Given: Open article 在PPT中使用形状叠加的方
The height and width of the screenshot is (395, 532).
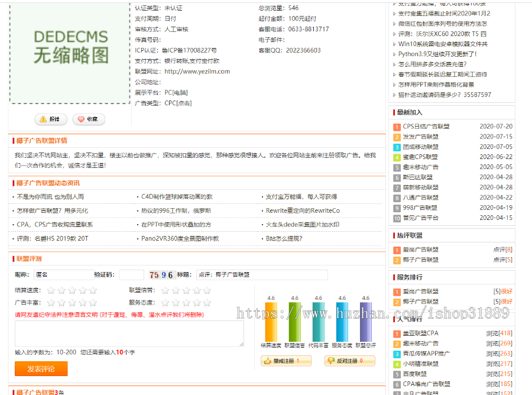Looking at the screenshot, I should pos(176,225).
